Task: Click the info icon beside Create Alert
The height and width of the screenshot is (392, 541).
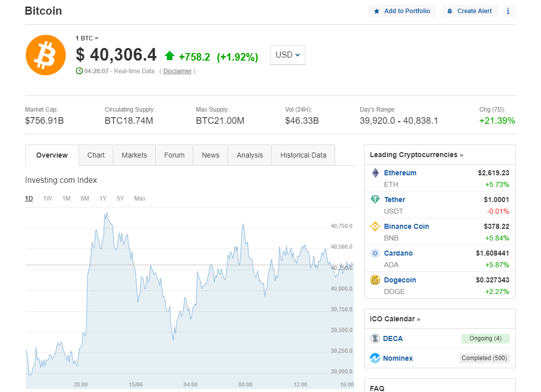Action: pos(508,11)
